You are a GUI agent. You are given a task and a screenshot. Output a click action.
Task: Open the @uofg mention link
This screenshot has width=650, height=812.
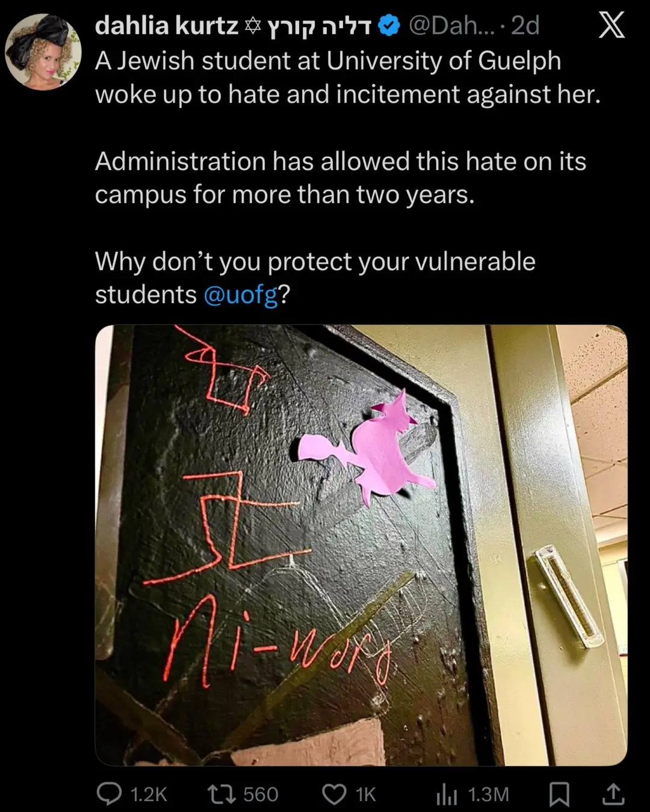tap(241, 295)
